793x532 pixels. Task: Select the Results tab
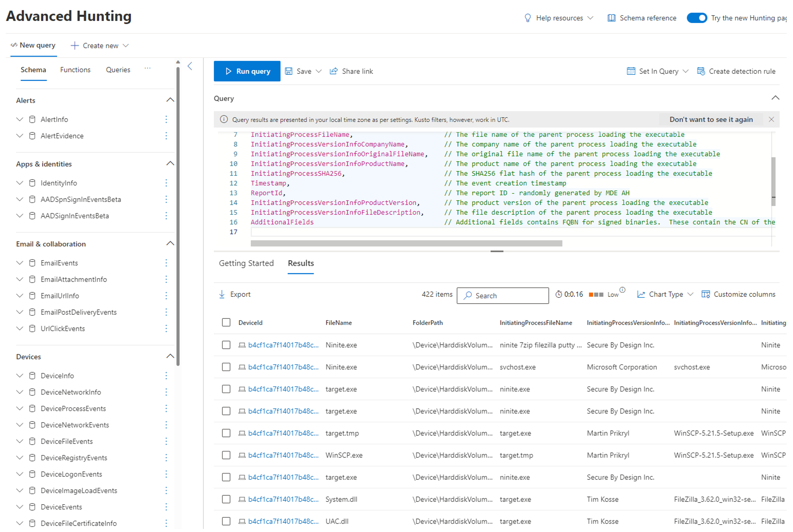tap(300, 264)
